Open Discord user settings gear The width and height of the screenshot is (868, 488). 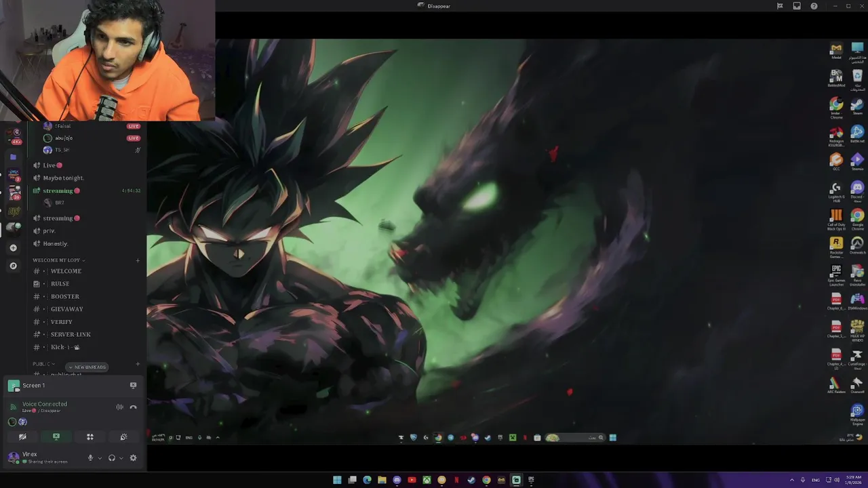point(133,458)
